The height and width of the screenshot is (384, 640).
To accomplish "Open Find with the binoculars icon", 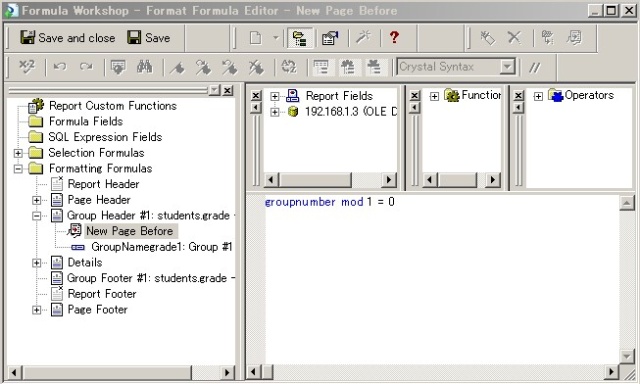I will point(144,67).
